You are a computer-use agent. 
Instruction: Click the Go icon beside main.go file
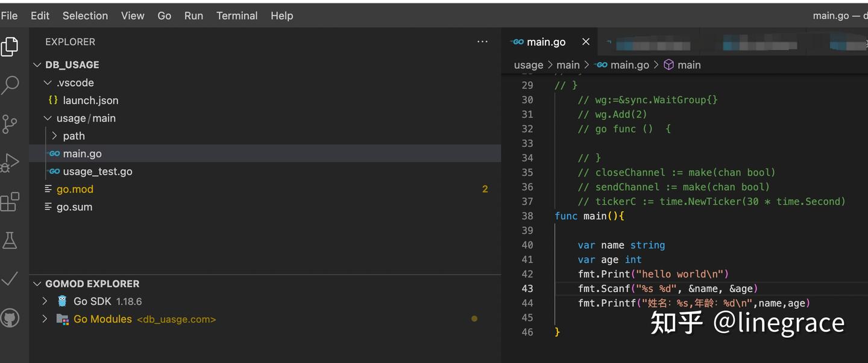click(x=54, y=154)
